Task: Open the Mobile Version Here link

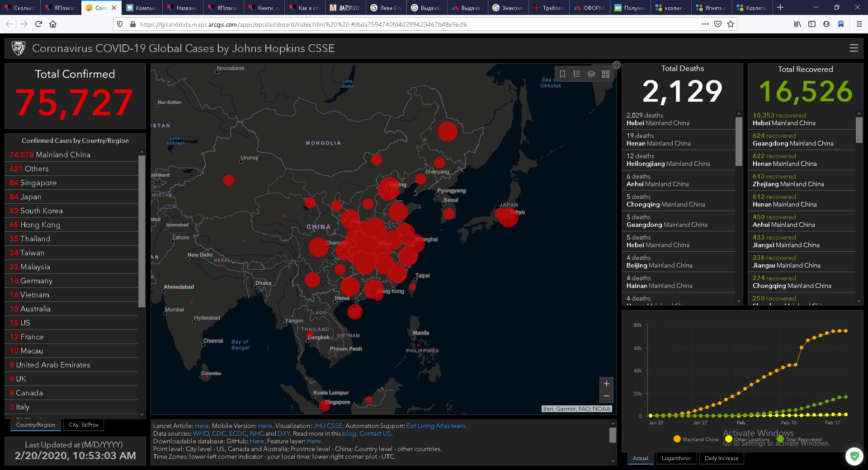Action: point(265,426)
